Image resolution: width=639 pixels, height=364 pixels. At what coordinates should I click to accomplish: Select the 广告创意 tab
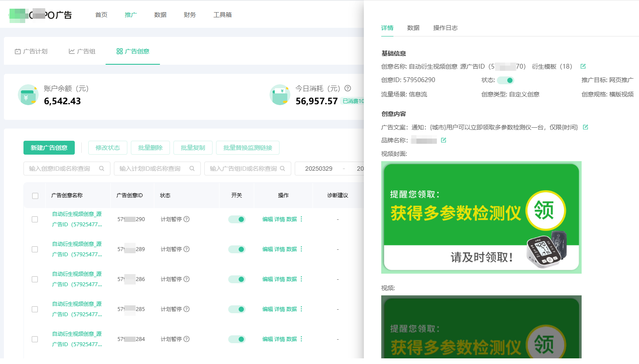click(133, 51)
